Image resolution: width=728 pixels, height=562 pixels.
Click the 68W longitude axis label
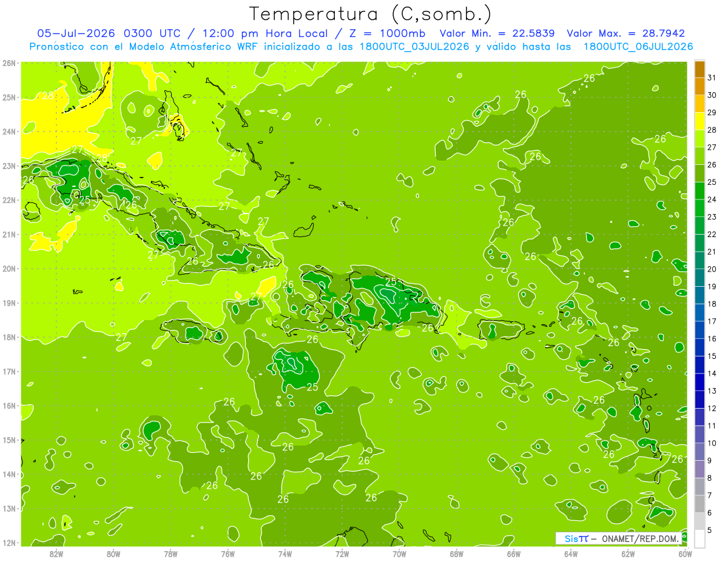(457, 554)
